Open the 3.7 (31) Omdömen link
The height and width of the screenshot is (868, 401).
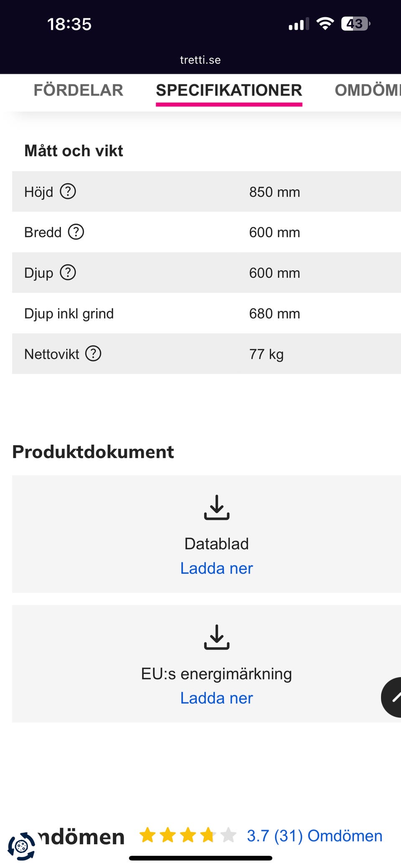click(x=315, y=836)
